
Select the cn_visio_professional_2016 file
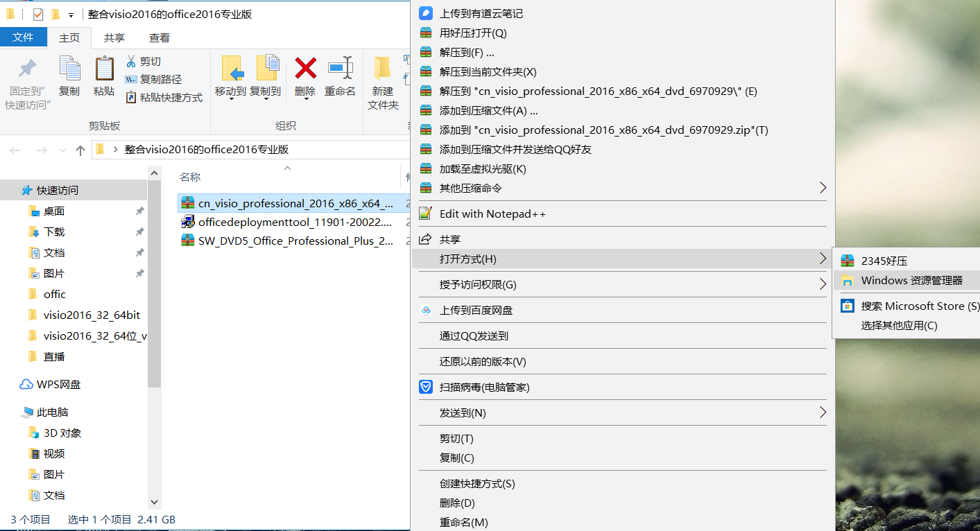[x=295, y=203]
